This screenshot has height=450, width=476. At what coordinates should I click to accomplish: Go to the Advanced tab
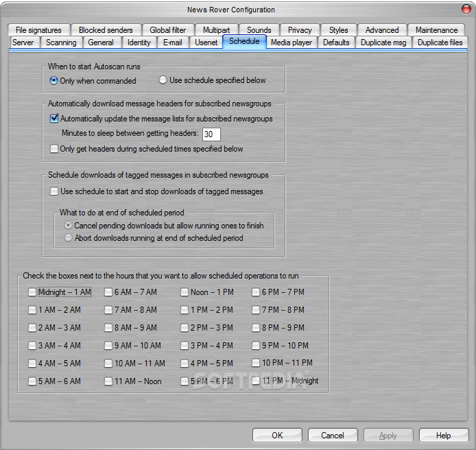382,30
